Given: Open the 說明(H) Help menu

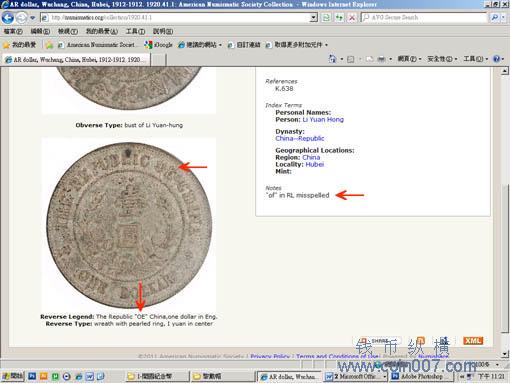Looking at the screenshot, I should 163,31.
